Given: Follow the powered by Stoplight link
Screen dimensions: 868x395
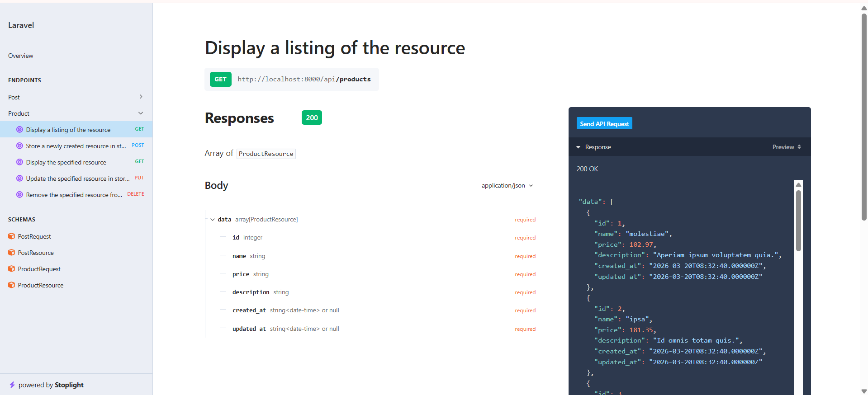Looking at the screenshot, I should click(x=51, y=385).
